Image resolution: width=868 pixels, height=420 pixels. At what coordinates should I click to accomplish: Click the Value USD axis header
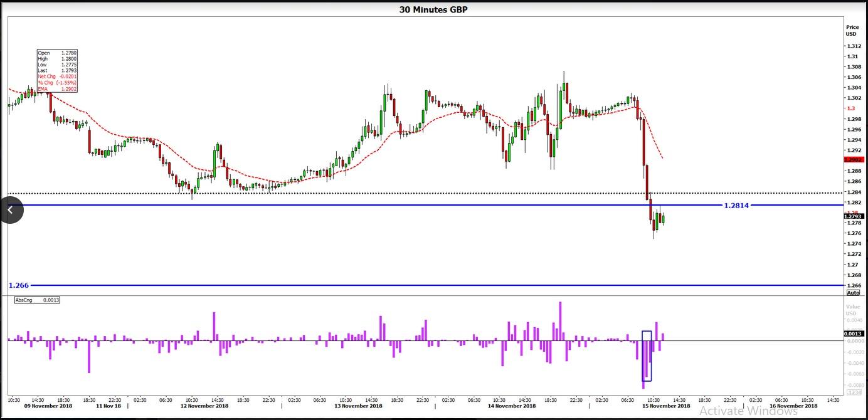click(853, 310)
